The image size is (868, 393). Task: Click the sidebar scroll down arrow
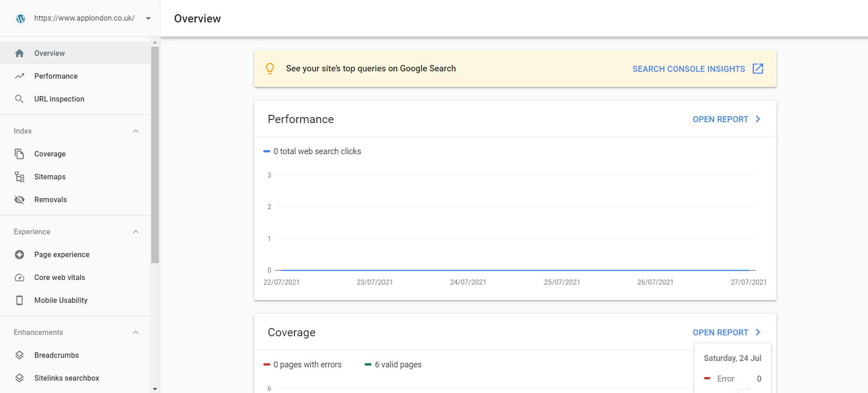[155, 389]
